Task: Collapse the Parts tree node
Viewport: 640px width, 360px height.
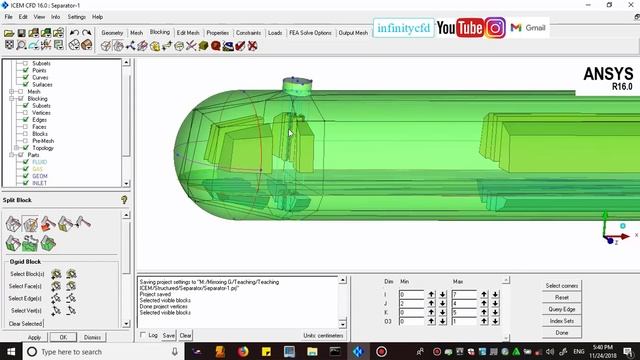Action: click(x=12, y=155)
